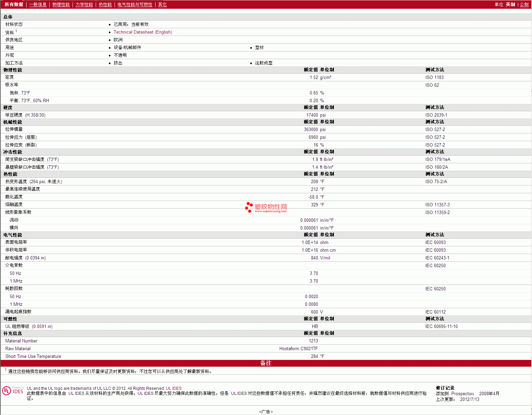This screenshot has height=415, width=532.
Task: Click the 修订记录 heading in footer
Action: click(x=445, y=388)
